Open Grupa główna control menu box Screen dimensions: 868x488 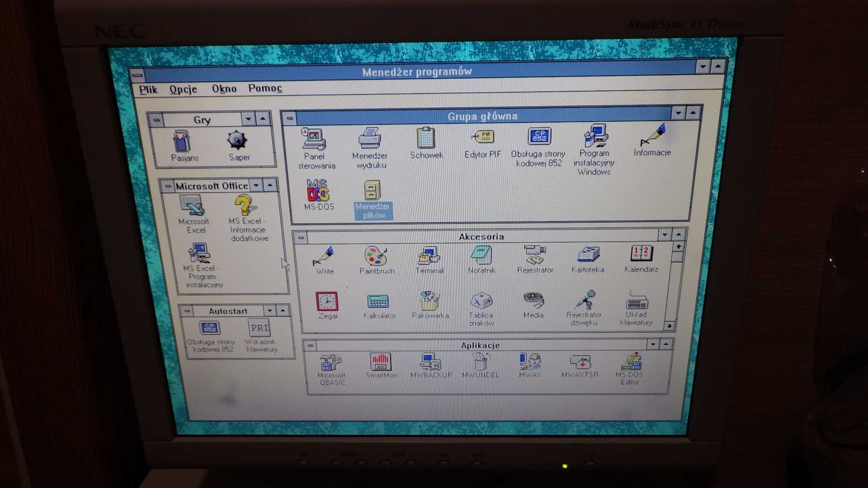click(x=290, y=118)
